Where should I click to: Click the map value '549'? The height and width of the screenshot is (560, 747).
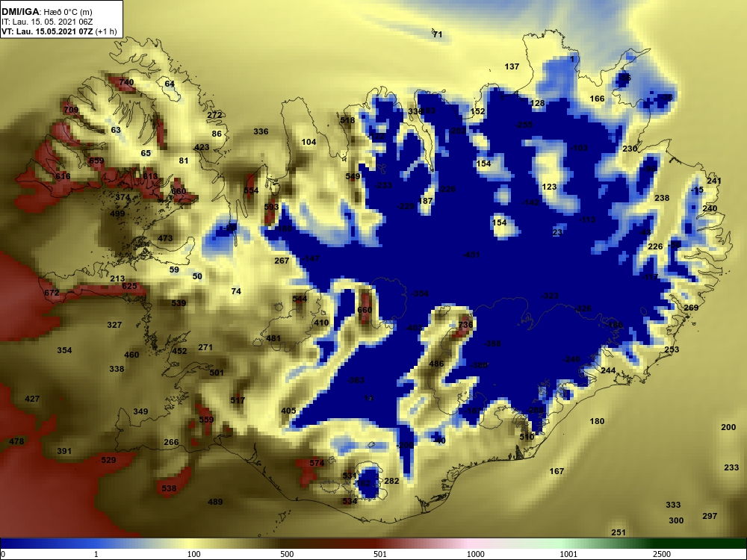click(353, 177)
